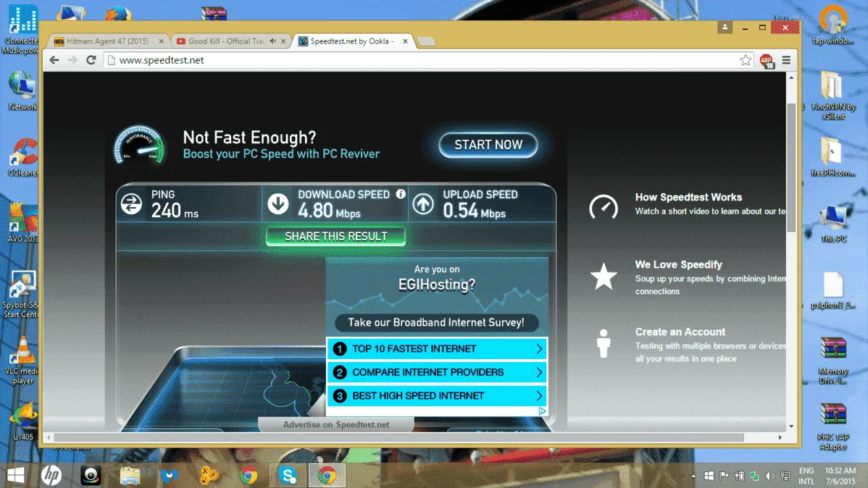This screenshot has width=868, height=488.
Task: Click the PC Reviver performance gauge icon
Action: [140, 145]
